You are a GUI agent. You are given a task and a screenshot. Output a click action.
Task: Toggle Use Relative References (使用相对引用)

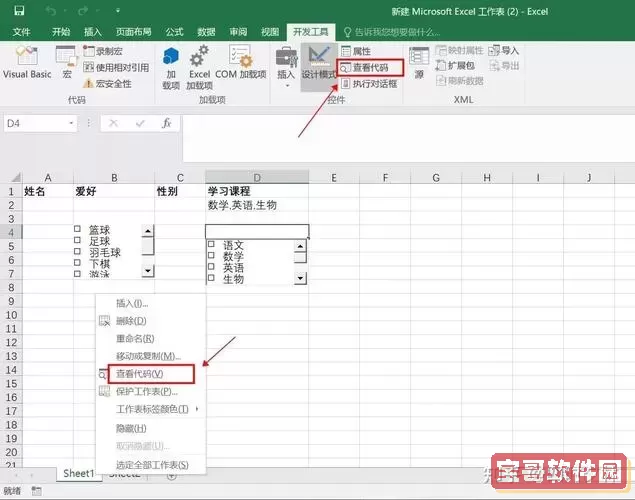(x=116, y=67)
